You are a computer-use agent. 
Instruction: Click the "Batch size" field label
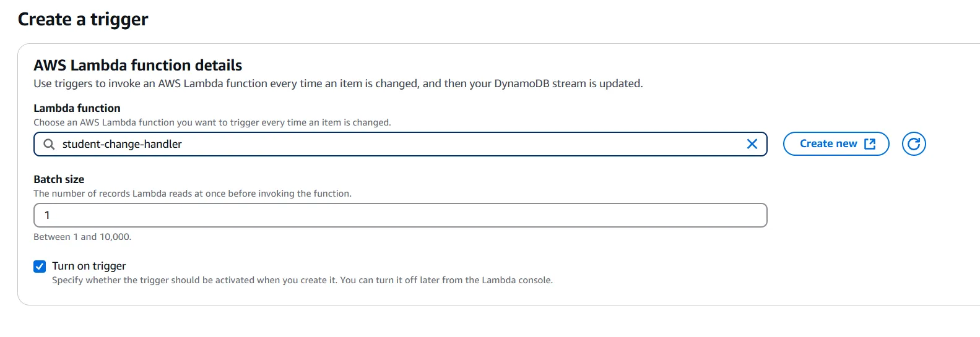[x=59, y=179]
